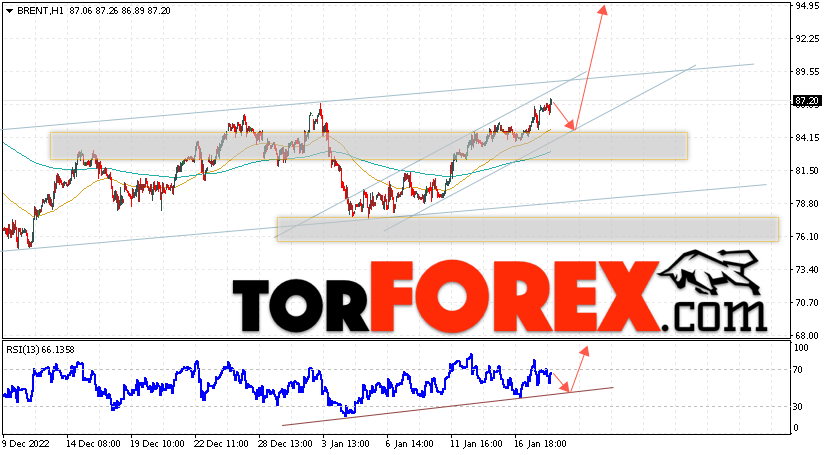Select the 11 Jan 16:00 time label
This screenshot has width=830, height=455.
click(x=476, y=443)
